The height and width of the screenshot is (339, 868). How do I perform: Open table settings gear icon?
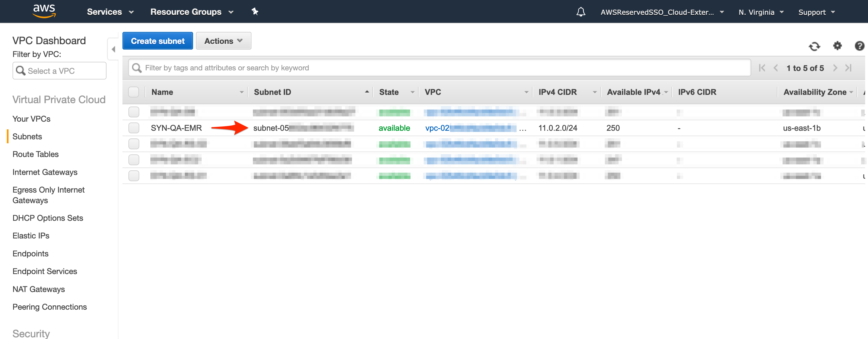pyautogui.click(x=837, y=45)
